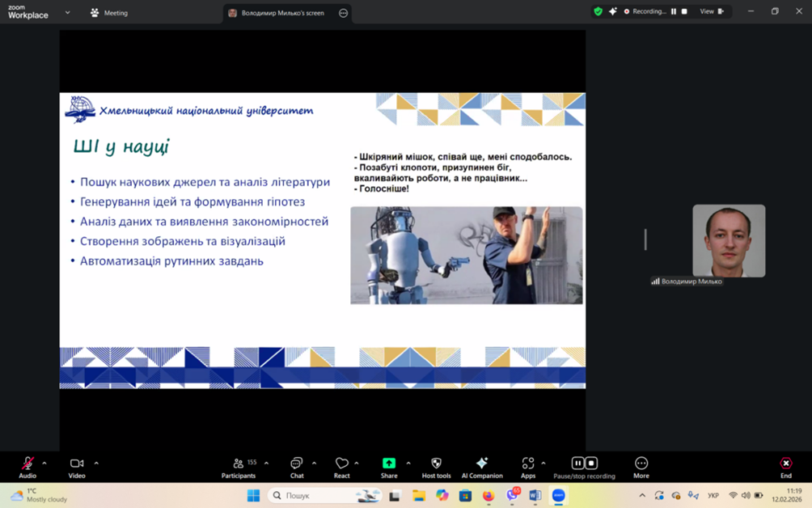Open the Participants panel
The image size is (812, 508).
coord(239,464)
